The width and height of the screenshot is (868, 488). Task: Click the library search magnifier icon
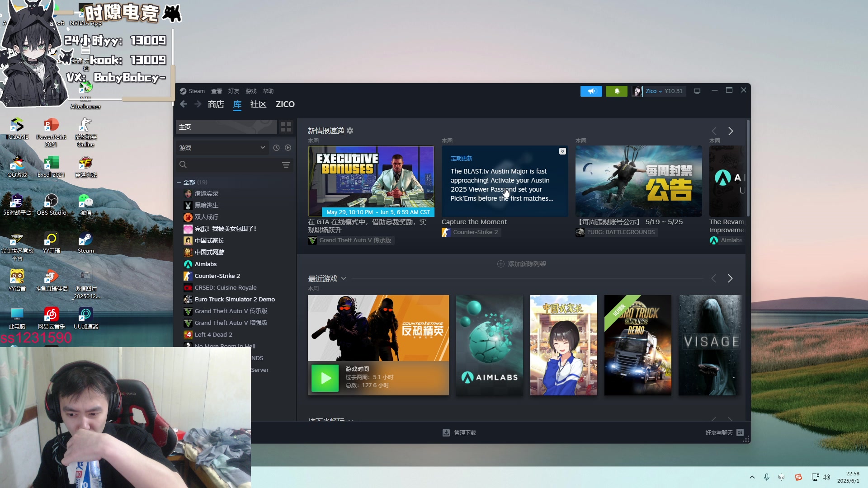183,165
